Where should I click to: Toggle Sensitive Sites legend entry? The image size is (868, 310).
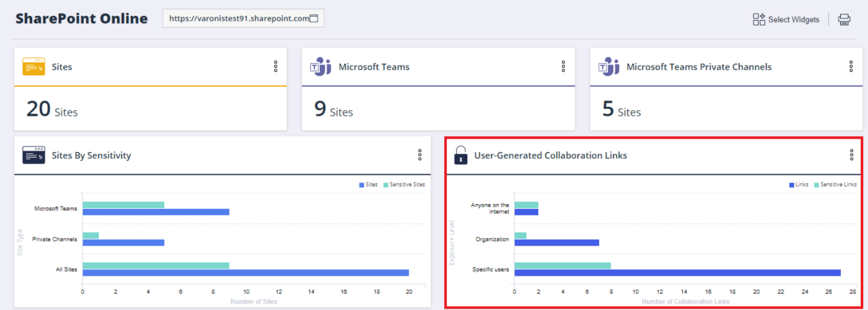tap(404, 185)
